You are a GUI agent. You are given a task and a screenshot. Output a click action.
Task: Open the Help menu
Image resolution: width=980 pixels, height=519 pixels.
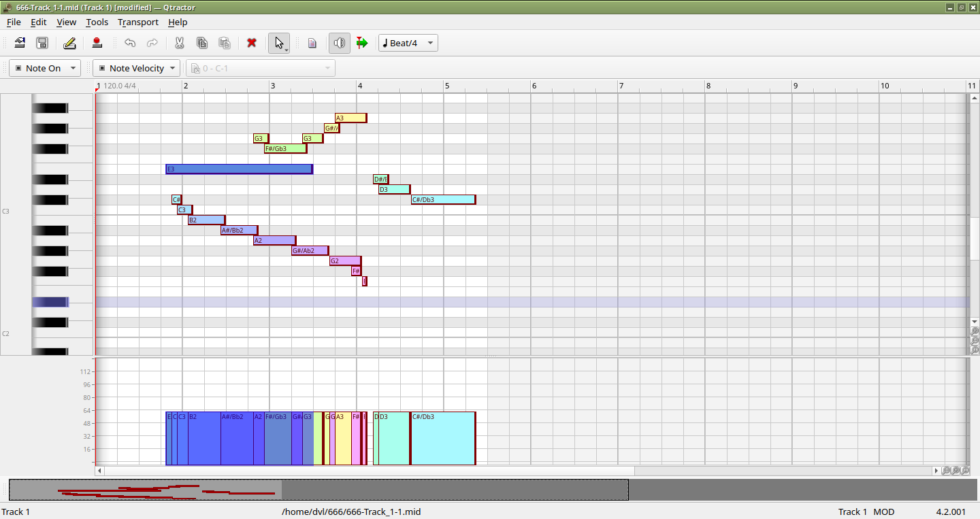point(178,22)
